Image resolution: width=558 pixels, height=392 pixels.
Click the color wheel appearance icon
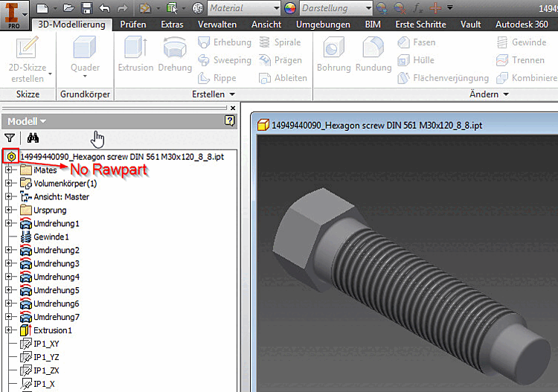[x=290, y=8]
